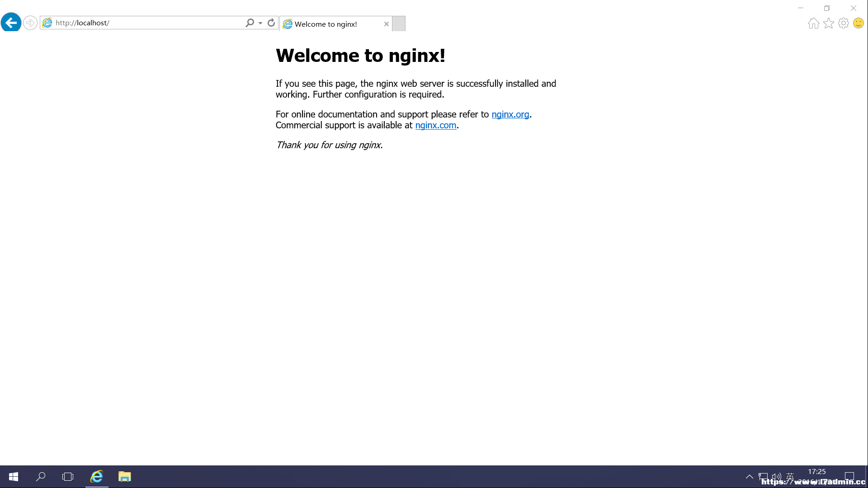This screenshot has height=488, width=868.
Task: Open the Action Center notifications icon
Action: [x=849, y=477]
